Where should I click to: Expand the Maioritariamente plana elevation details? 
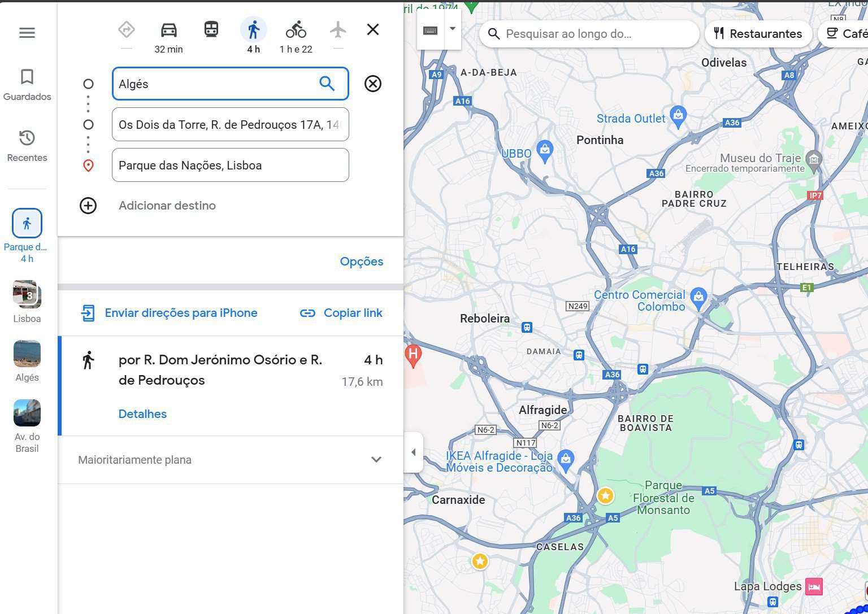376,459
